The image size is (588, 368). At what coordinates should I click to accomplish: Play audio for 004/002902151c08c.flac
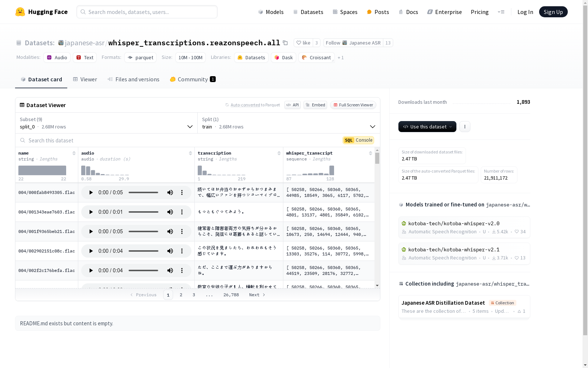click(91, 251)
